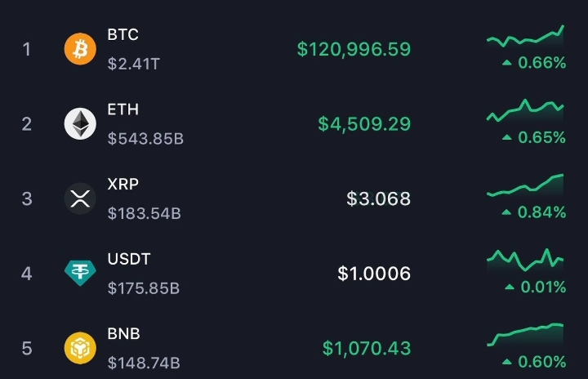Click the XRP price $3.068
The image size is (588, 379).
[x=378, y=198]
